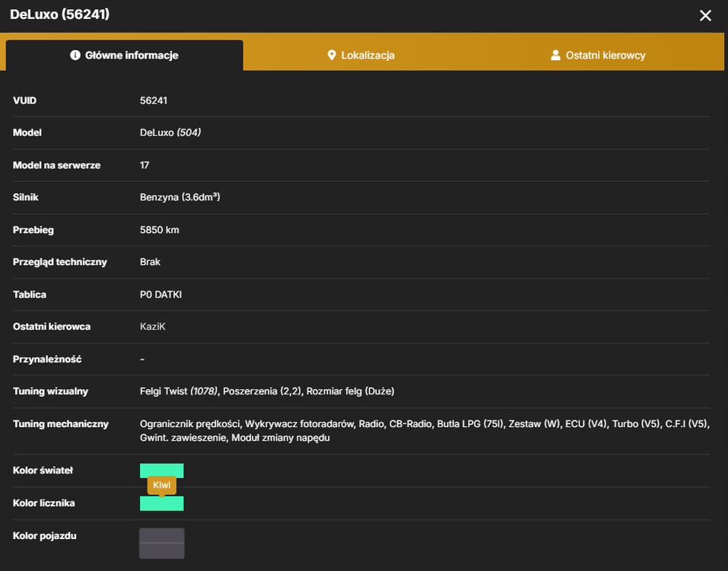
Task: Click the Kolor świateł green swatch
Action: pos(161,471)
